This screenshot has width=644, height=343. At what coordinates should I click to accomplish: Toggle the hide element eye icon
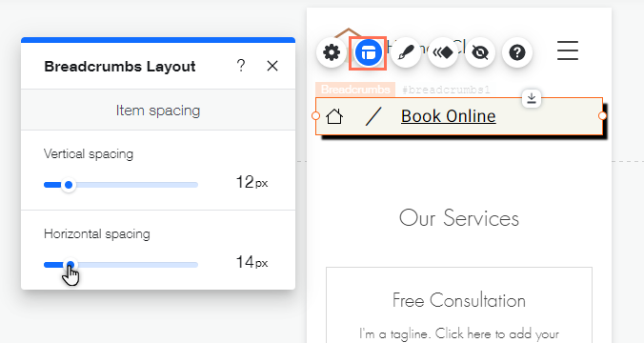coord(480,52)
